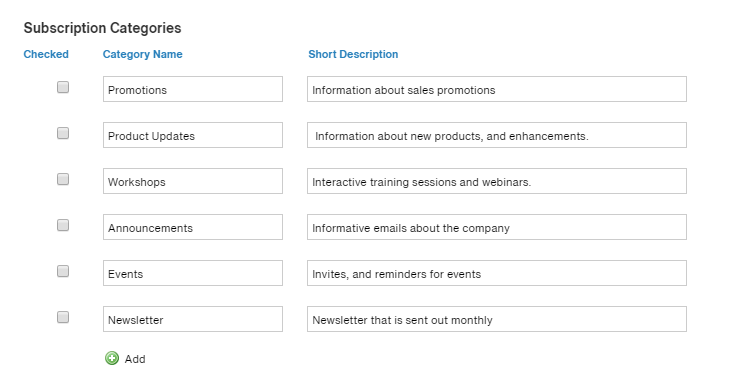Screen dimensions: 745x383
Task: Edit the Promotions category name field
Action: point(193,89)
